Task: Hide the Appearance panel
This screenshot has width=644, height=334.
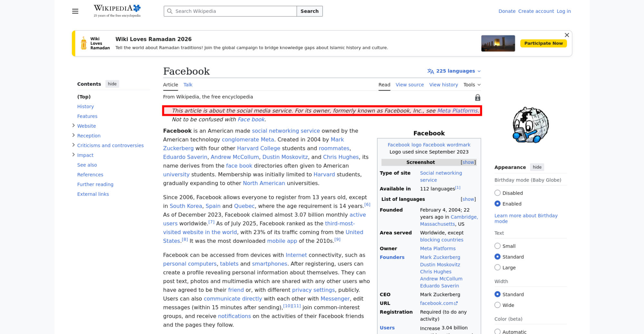Action: [537, 167]
